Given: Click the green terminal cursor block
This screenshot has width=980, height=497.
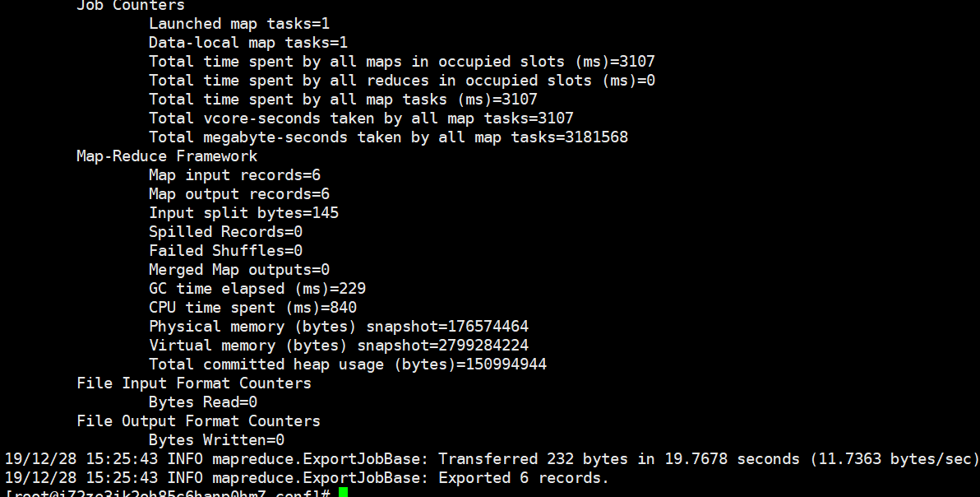Looking at the screenshot, I should tap(343, 493).
